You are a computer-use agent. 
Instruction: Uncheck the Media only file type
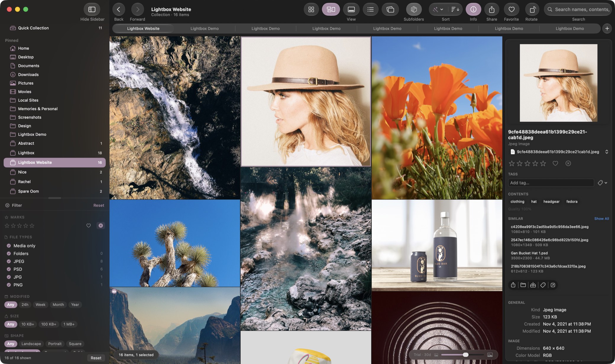9,246
